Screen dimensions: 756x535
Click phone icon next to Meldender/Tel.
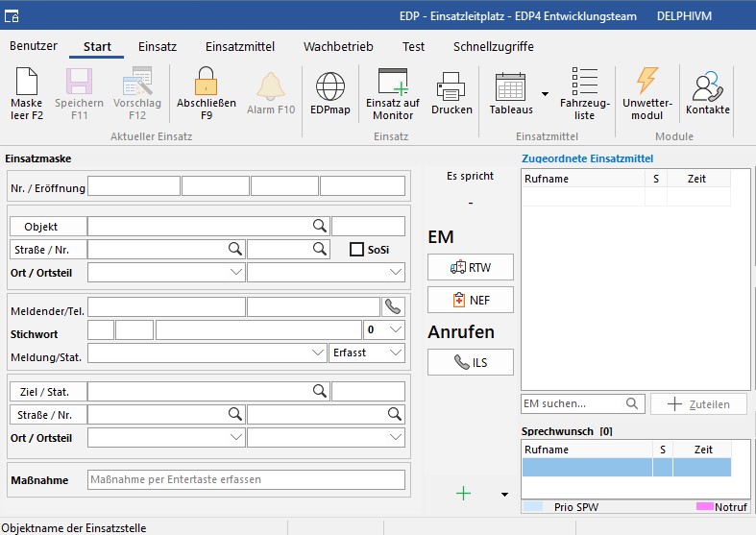click(x=393, y=307)
